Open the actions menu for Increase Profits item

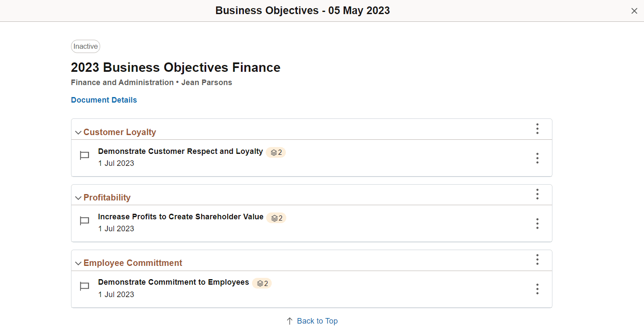537,224
